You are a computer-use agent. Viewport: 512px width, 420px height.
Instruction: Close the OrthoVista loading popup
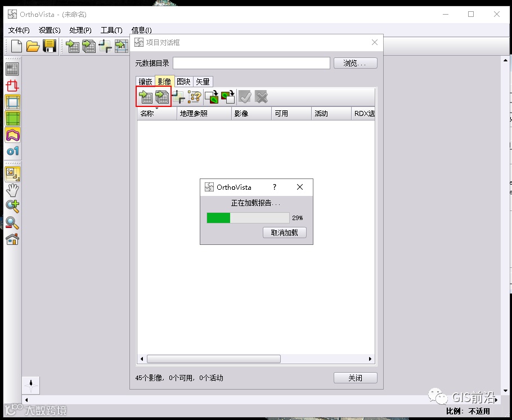tap(300, 187)
